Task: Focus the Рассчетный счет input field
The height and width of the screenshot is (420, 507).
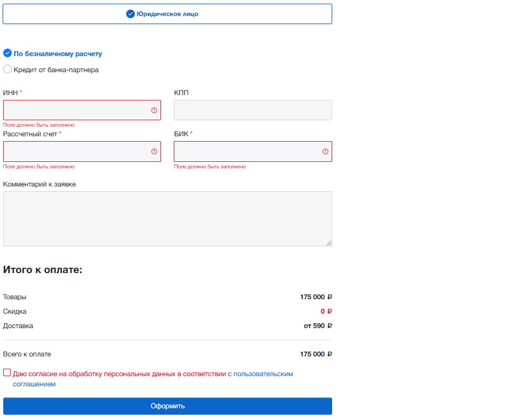Action: (x=82, y=152)
